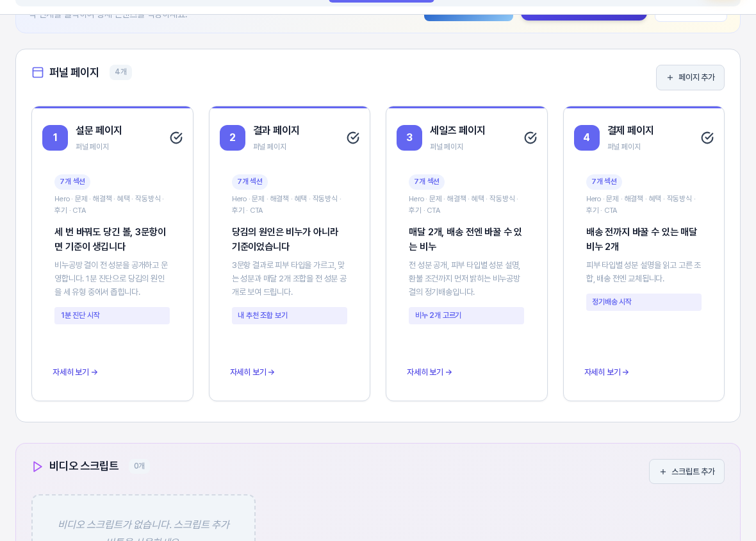Click number badge 1 on 설문 페이지
Screen dimensions: 756x541
click(x=55, y=137)
